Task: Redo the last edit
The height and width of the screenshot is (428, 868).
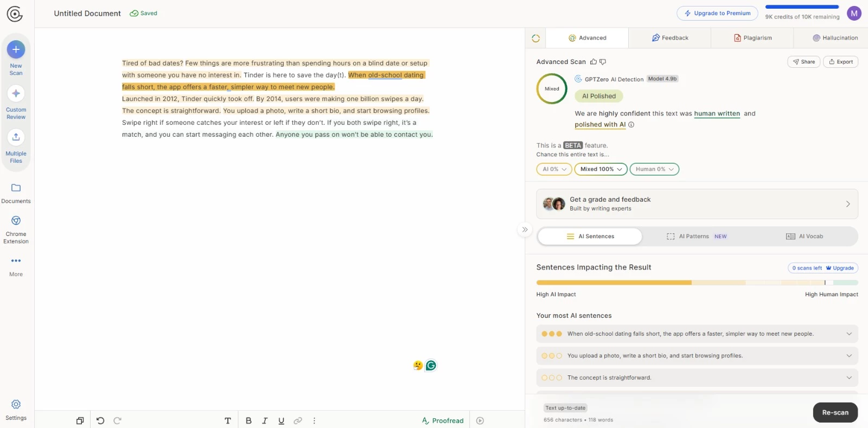Action: 117,420
